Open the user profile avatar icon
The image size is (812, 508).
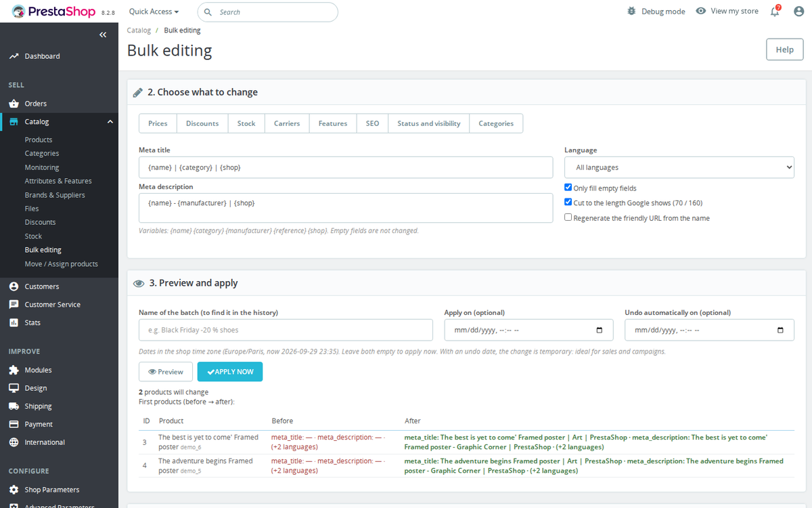(x=798, y=12)
